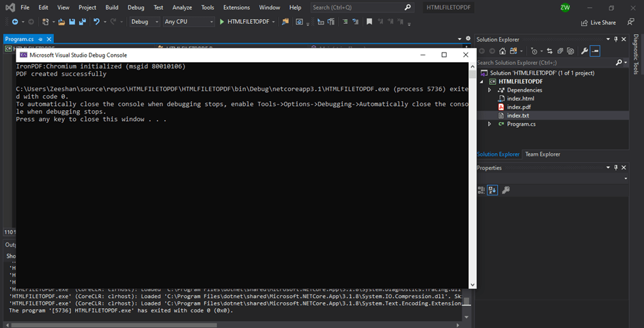The image size is (644, 328).
Task: Click the Navigate Backward arrow in toolbar
Action: tap(15, 22)
